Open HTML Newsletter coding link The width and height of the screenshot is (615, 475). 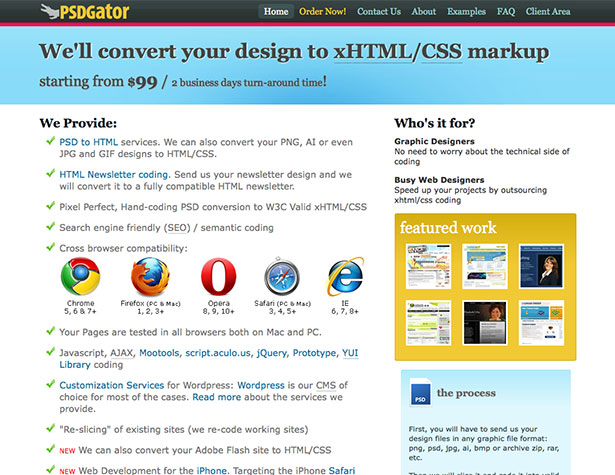(114, 175)
